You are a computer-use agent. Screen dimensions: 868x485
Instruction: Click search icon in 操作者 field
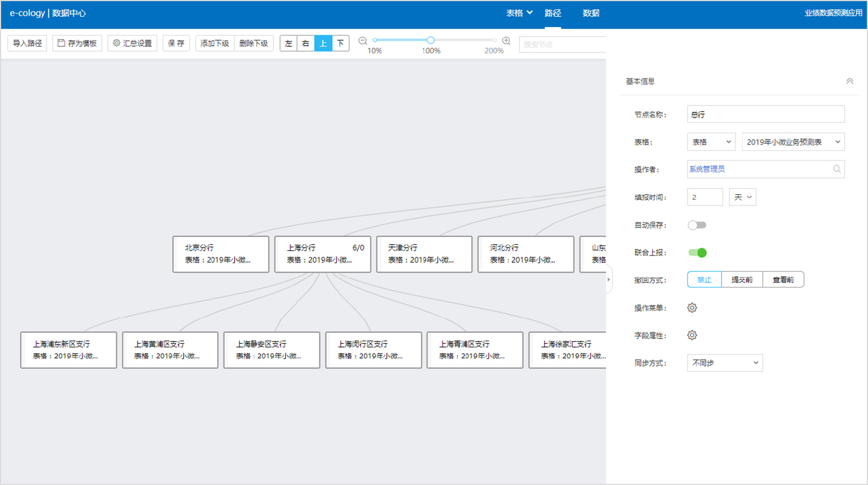[x=837, y=169]
